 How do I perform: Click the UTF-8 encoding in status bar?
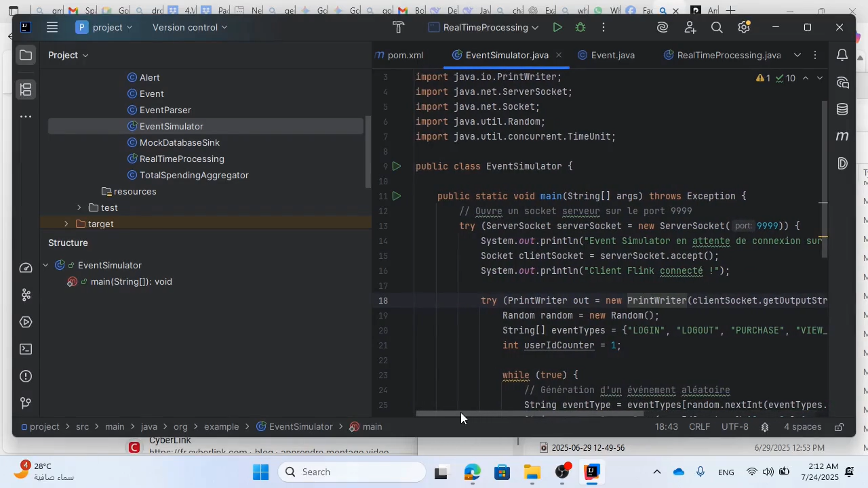pyautogui.click(x=735, y=427)
